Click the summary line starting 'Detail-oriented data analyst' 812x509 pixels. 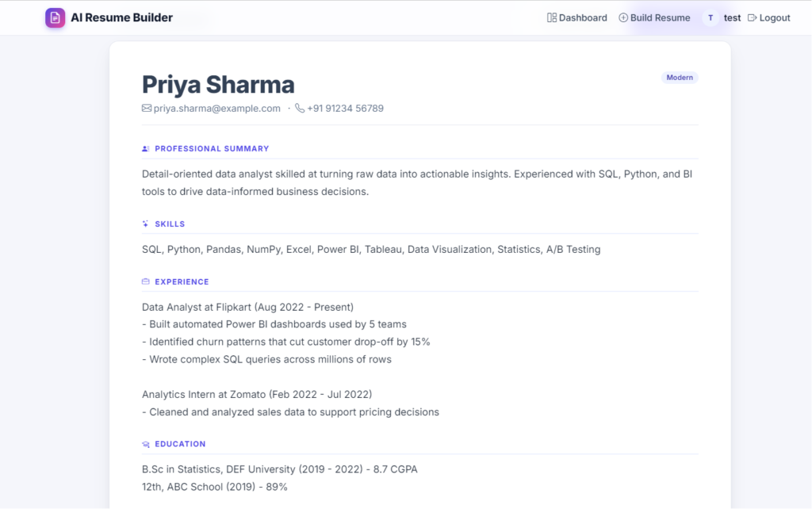coord(417,174)
